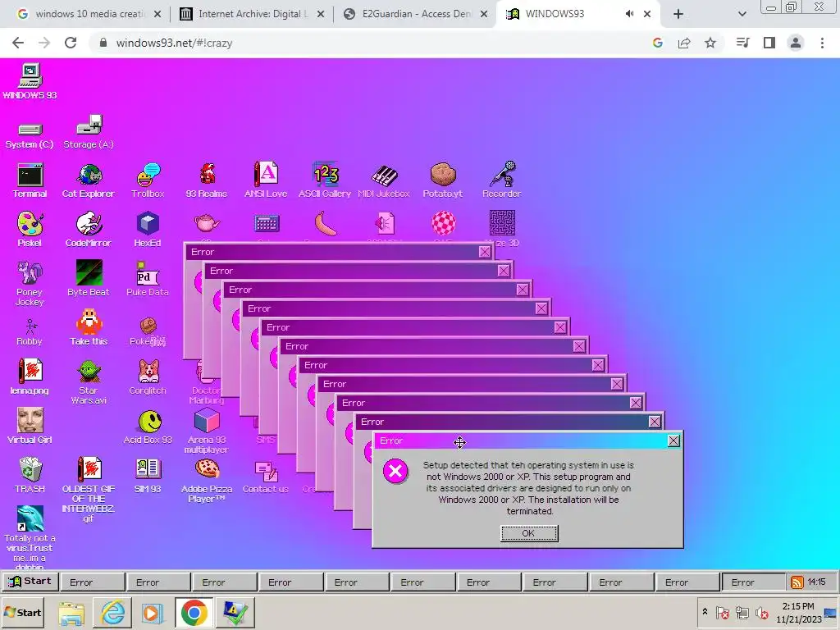Image resolution: width=840 pixels, height=630 pixels.
Task: Click the RSS feed tray icon
Action: (797, 582)
